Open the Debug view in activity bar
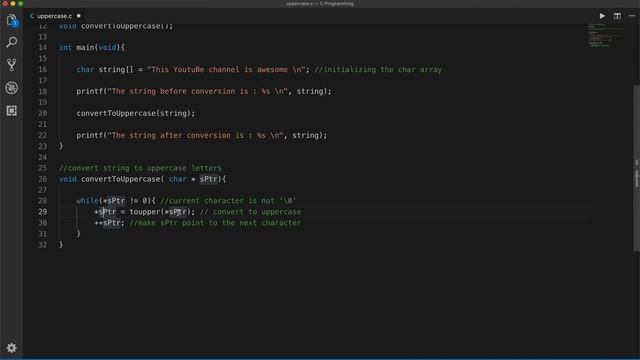Image resolution: width=640 pixels, height=360 pixels. [11, 88]
